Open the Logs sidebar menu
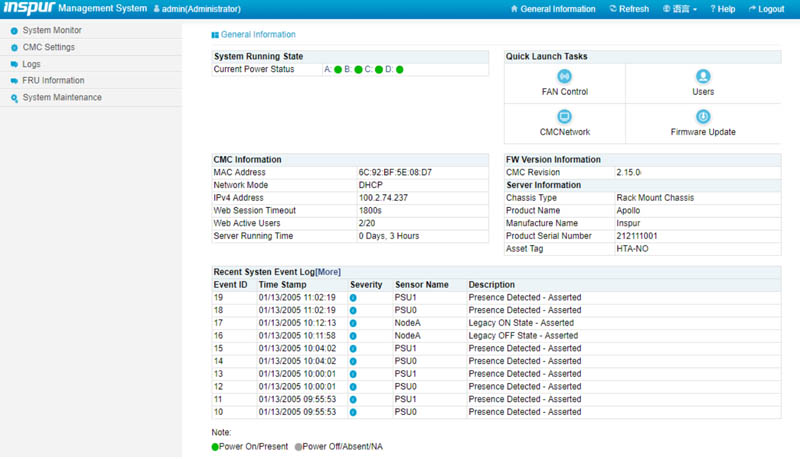The width and height of the screenshot is (800, 459). (31, 64)
